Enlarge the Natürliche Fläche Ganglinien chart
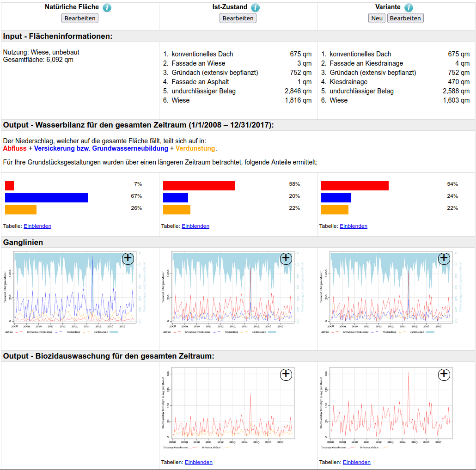 128,258
